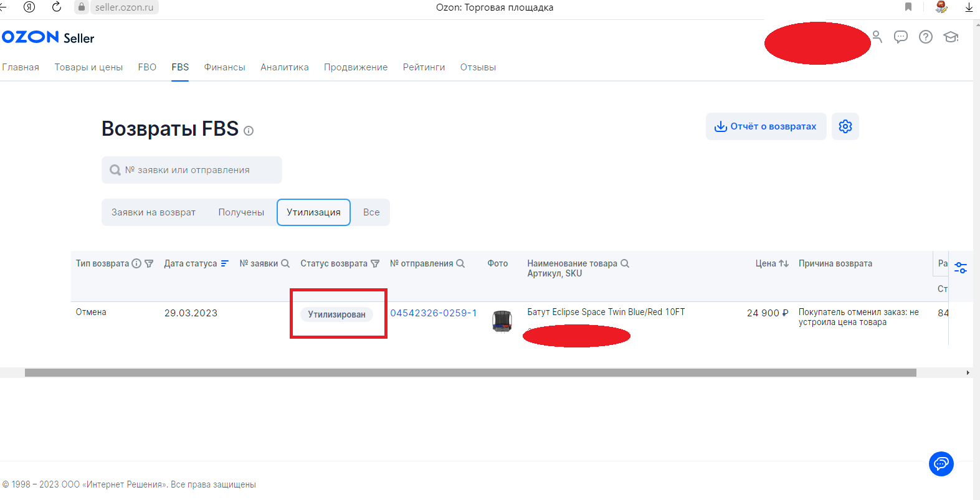Select the Утилизация filter tab
This screenshot has width=980, height=500.
click(313, 212)
